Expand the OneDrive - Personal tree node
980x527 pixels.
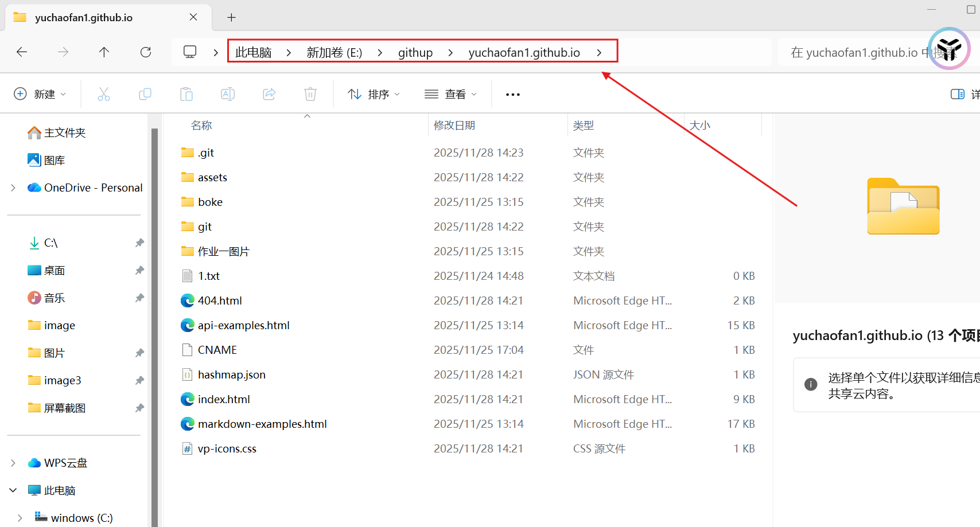pyautogui.click(x=13, y=188)
